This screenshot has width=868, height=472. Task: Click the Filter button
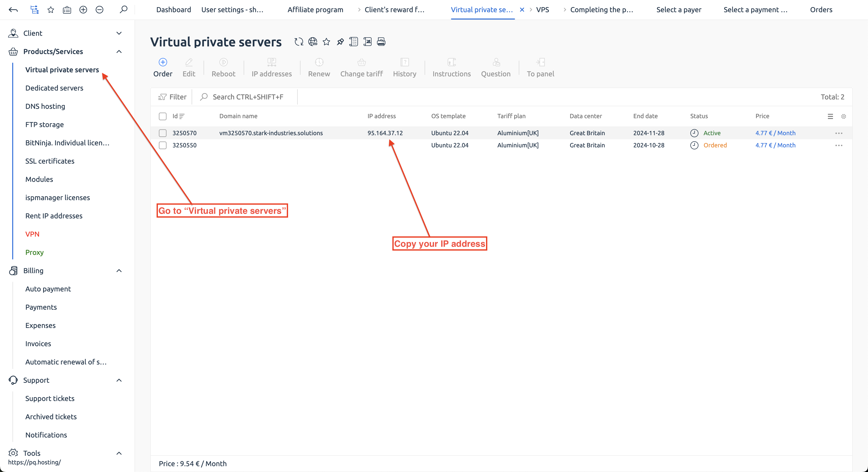click(x=172, y=97)
